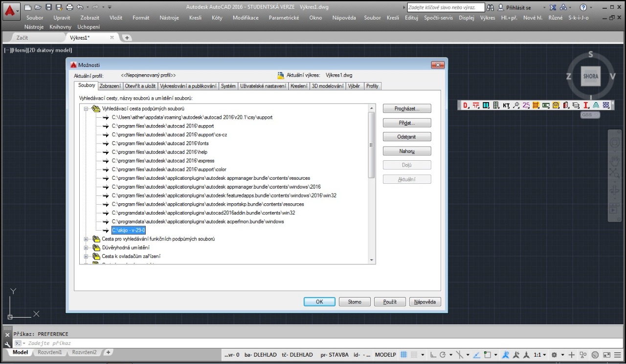Open the GSS coordinate system dropdown under ViewCube
Screen dimensions: 626x364
590,115
